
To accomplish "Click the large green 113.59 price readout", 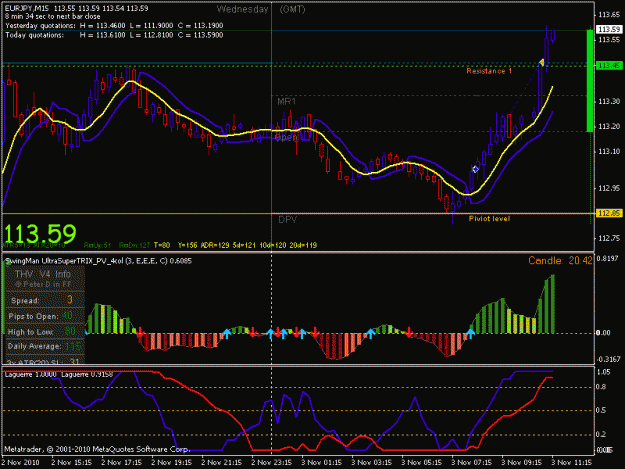I will 40,234.
